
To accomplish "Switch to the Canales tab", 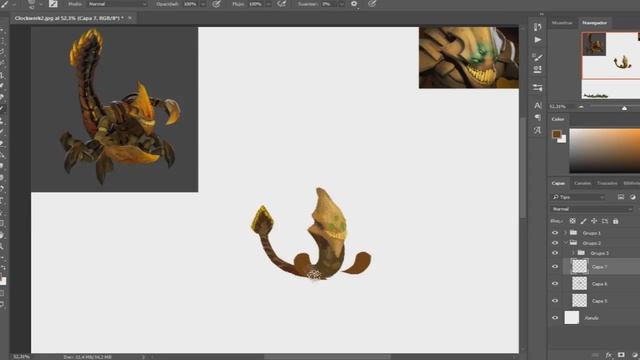I will [x=582, y=183].
